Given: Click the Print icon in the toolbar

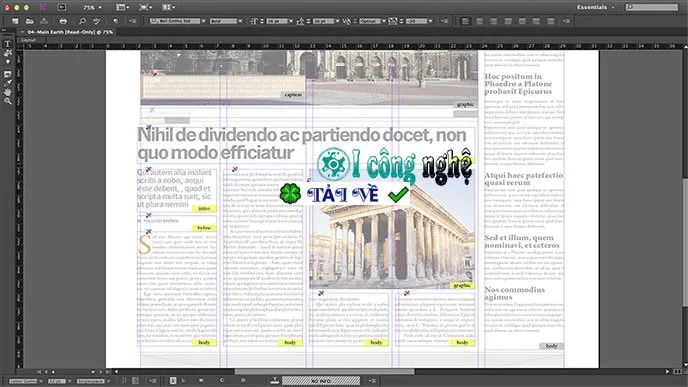Looking at the screenshot, I should 63,21.
